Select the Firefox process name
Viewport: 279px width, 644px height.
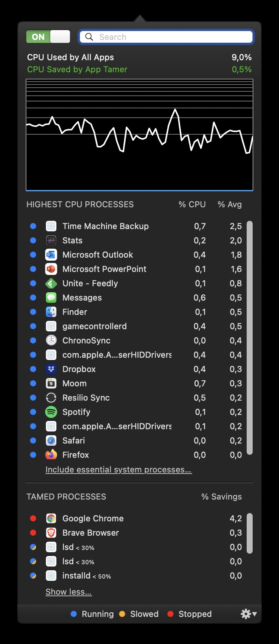click(76, 455)
